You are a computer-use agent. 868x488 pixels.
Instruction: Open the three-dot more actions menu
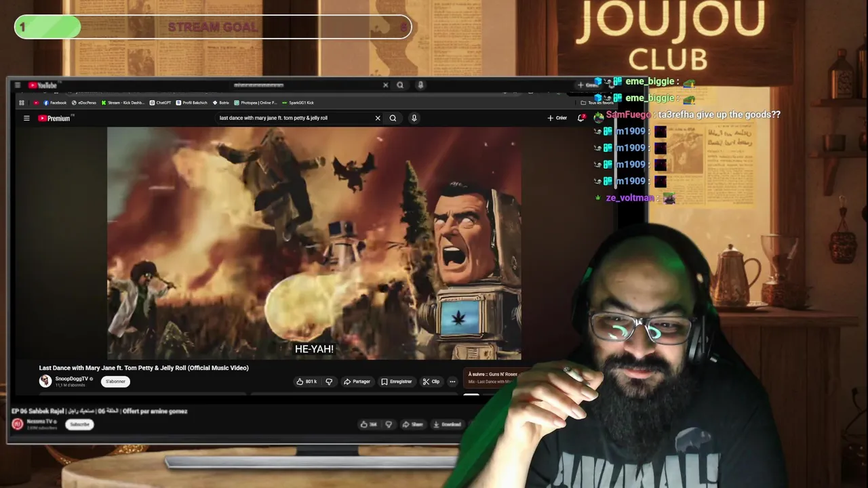(452, 382)
